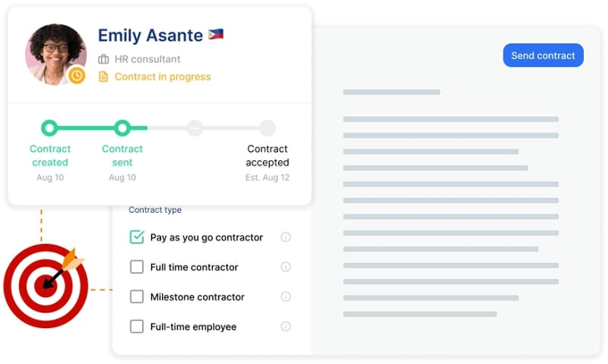Click the Emily Asante name heading
Screen dimensions: 608x364
coord(150,36)
